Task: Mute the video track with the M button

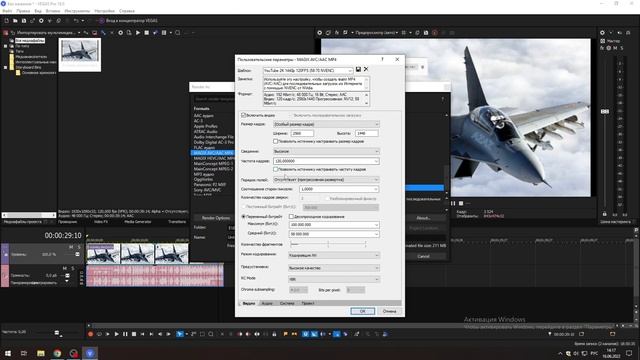Action: (71, 247)
